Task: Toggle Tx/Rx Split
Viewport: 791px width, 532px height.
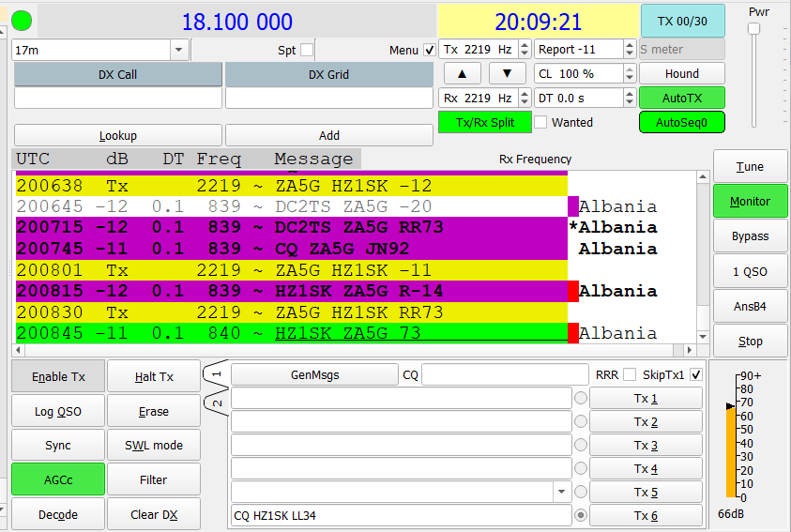Action: pos(485,123)
